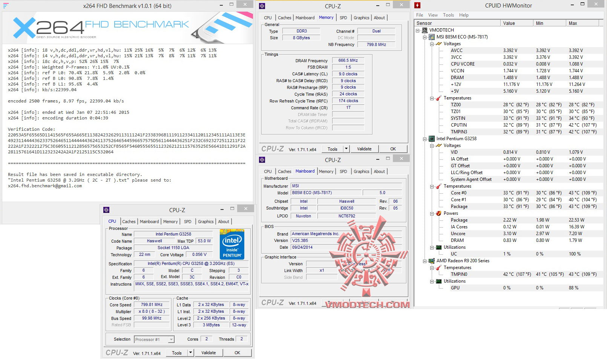This screenshot has width=607, height=364.
Task: Click the HWMonitor lightning app icon
Action: (417, 5)
